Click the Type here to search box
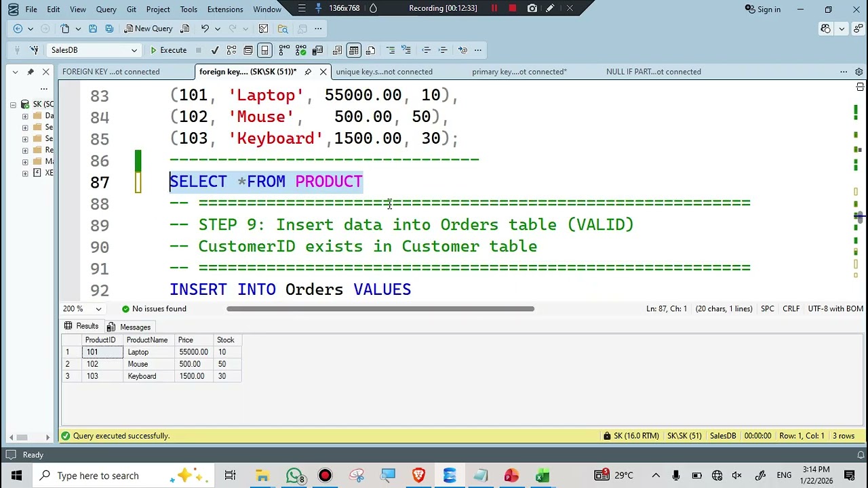The image size is (868, 488). (x=123, y=476)
